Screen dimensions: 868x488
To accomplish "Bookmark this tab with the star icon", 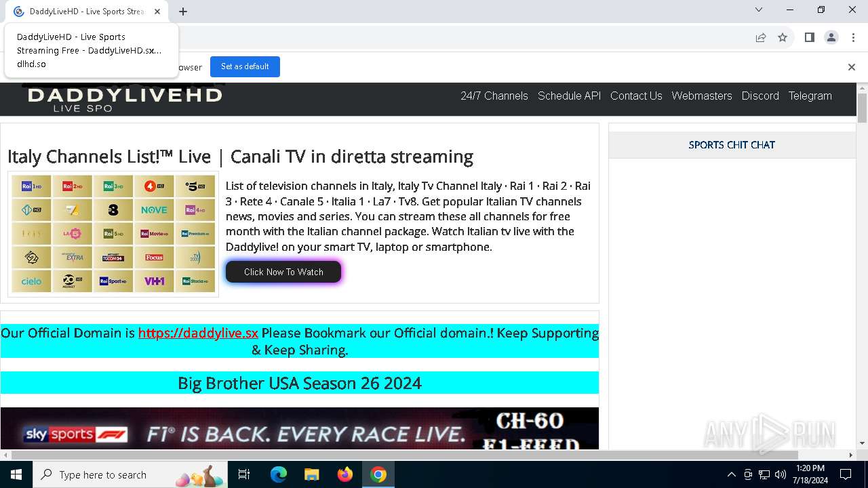I will click(783, 37).
